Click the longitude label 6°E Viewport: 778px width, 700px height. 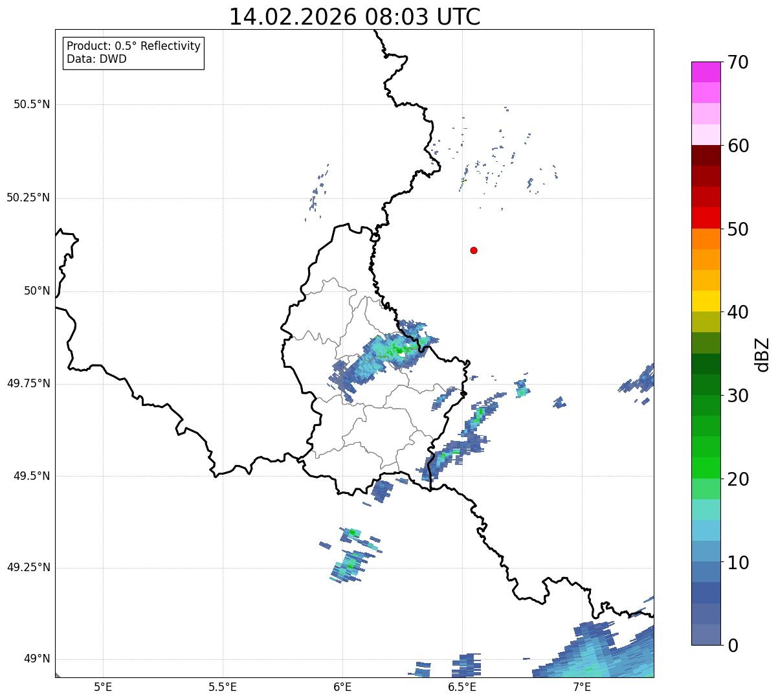tap(342, 686)
